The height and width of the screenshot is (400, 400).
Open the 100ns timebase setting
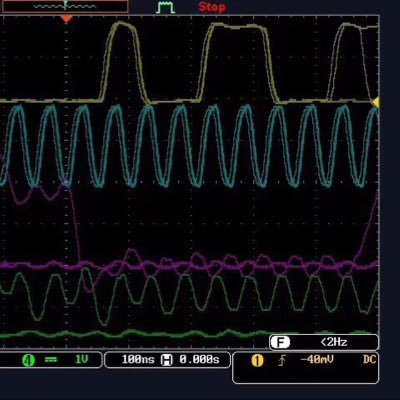click(138, 360)
